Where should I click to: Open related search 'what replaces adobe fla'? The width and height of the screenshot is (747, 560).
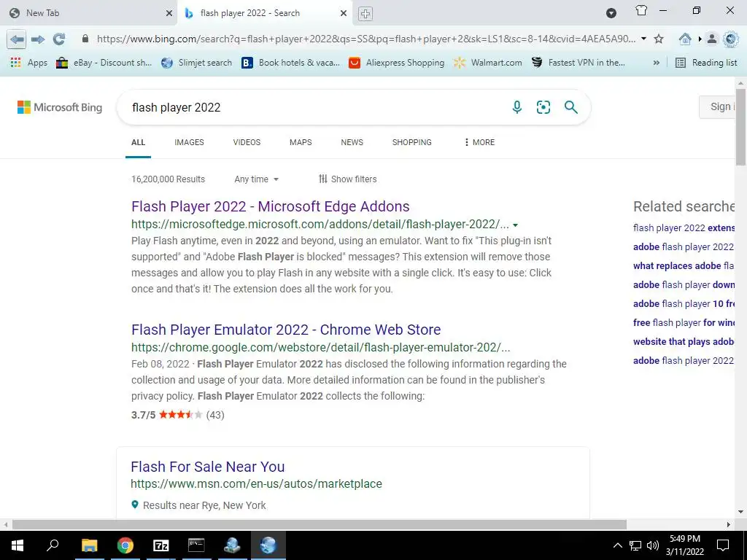684,265
